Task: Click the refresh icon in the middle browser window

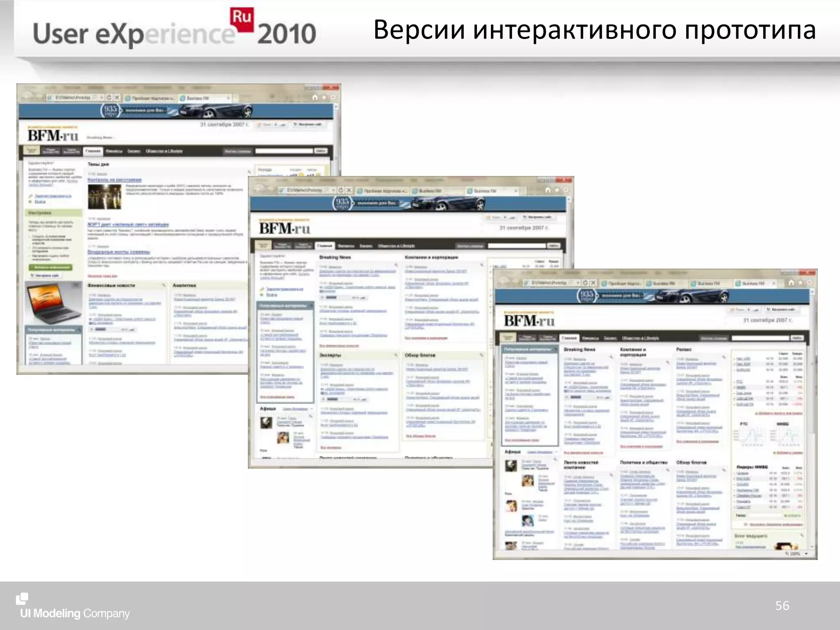Action: click(340, 190)
